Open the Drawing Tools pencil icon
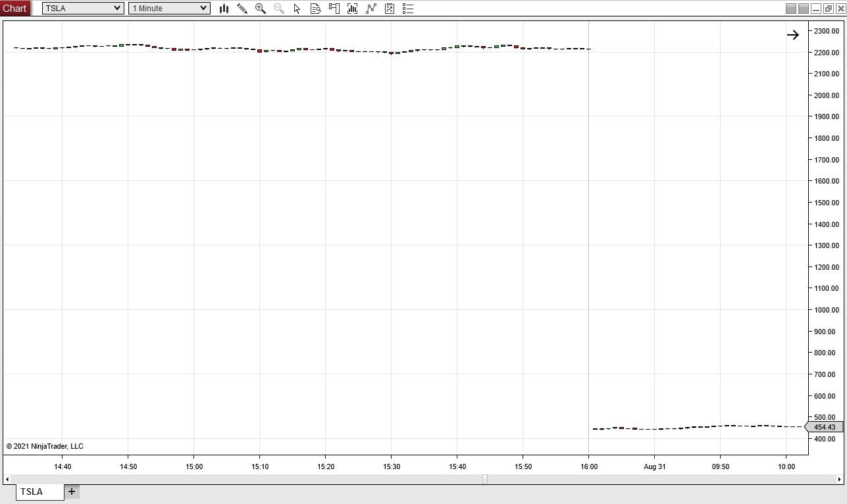 (x=242, y=9)
